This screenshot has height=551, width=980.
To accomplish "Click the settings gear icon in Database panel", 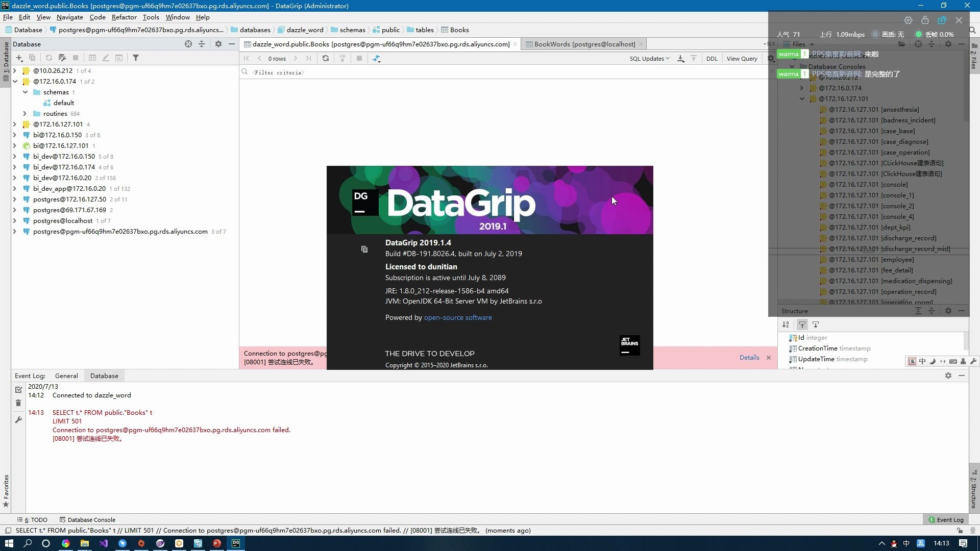I will 218,44.
